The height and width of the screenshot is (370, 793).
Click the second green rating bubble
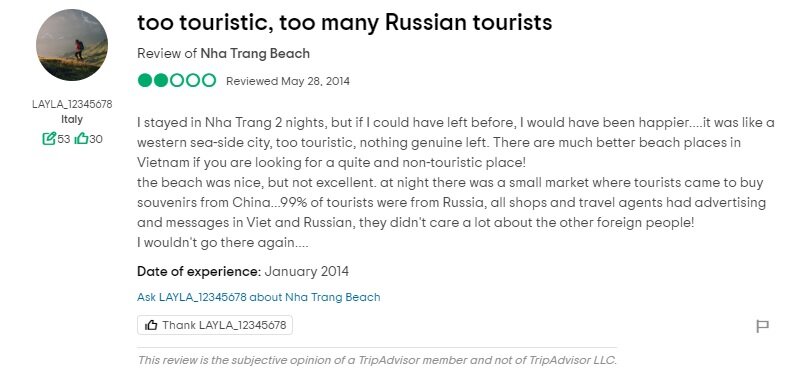161,80
